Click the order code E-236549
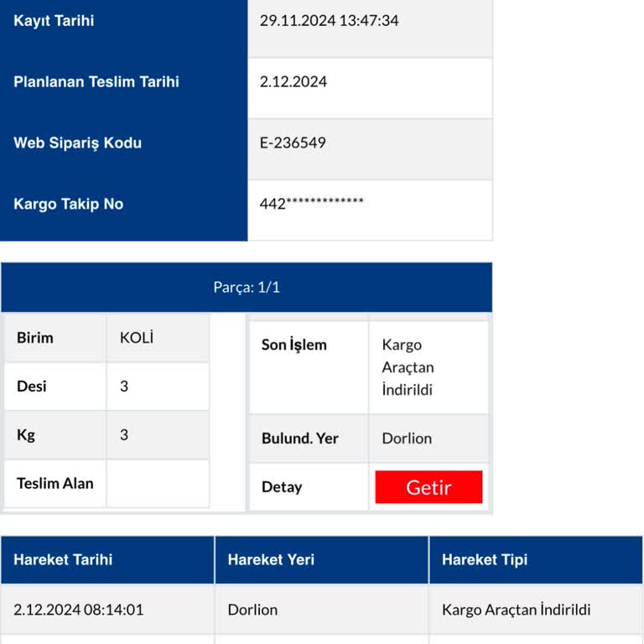Viewport: 644px width, 644px height. (x=293, y=143)
